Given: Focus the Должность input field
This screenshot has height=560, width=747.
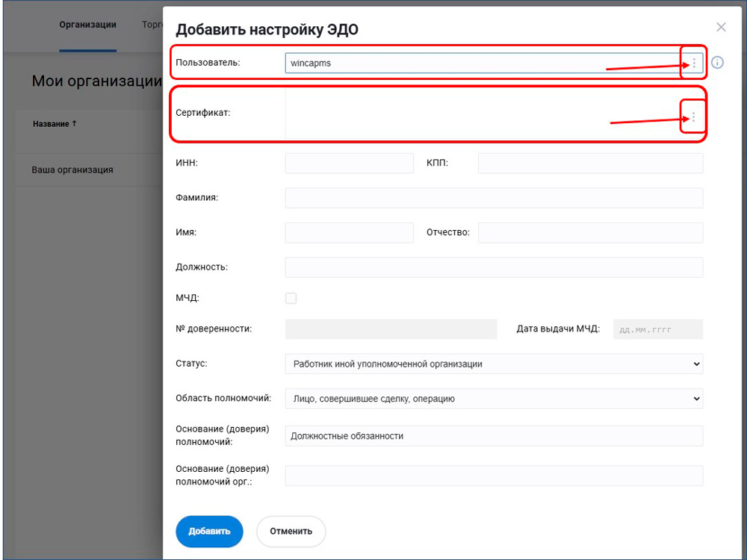Looking at the screenshot, I should click(493, 267).
